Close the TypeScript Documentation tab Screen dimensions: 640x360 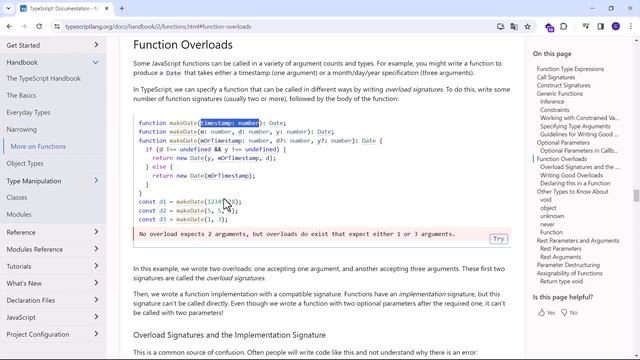click(x=107, y=8)
